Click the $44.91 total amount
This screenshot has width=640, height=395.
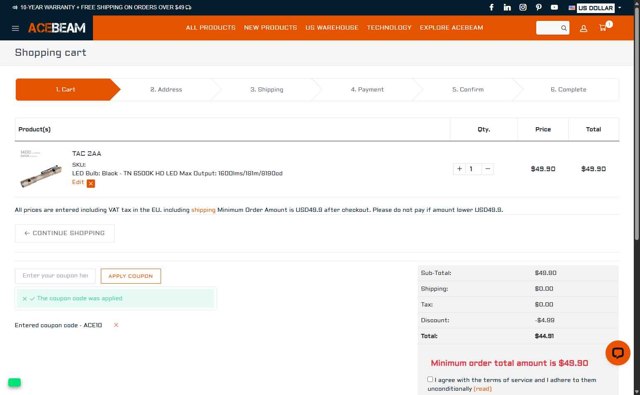point(544,336)
